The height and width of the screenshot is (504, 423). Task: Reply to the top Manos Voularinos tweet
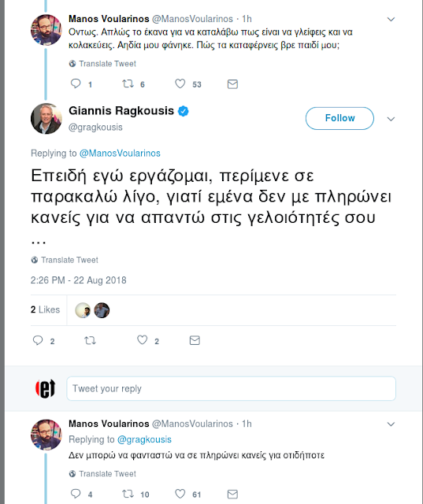click(x=76, y=84)
